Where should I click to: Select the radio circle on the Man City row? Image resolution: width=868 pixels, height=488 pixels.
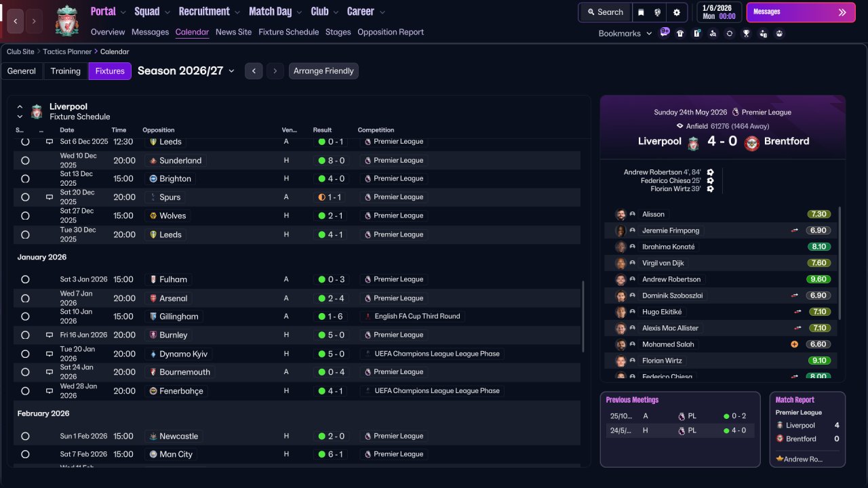[x=25, y=454]
